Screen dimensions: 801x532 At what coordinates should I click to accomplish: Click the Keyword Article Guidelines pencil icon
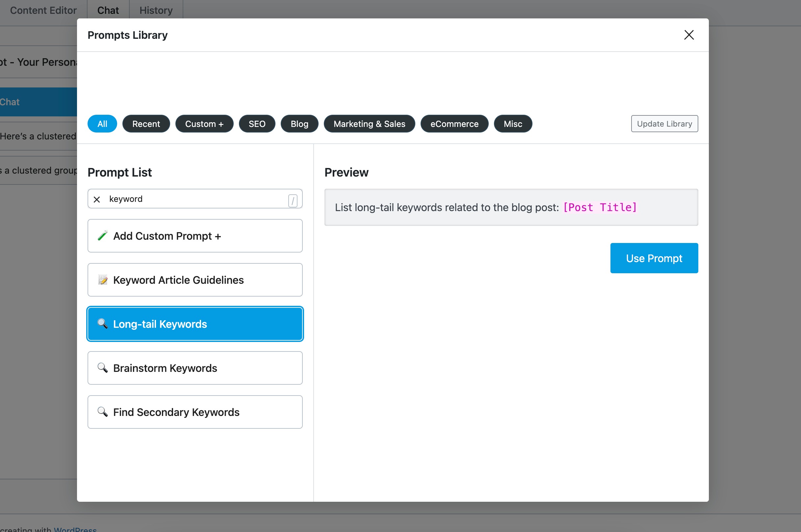103,280
